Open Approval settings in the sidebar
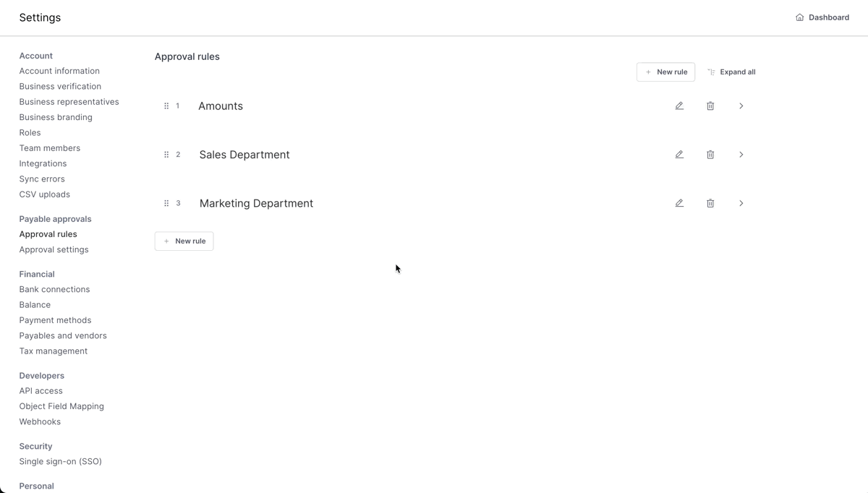Screen dimensions: 868x493 (x=54, y=249)
